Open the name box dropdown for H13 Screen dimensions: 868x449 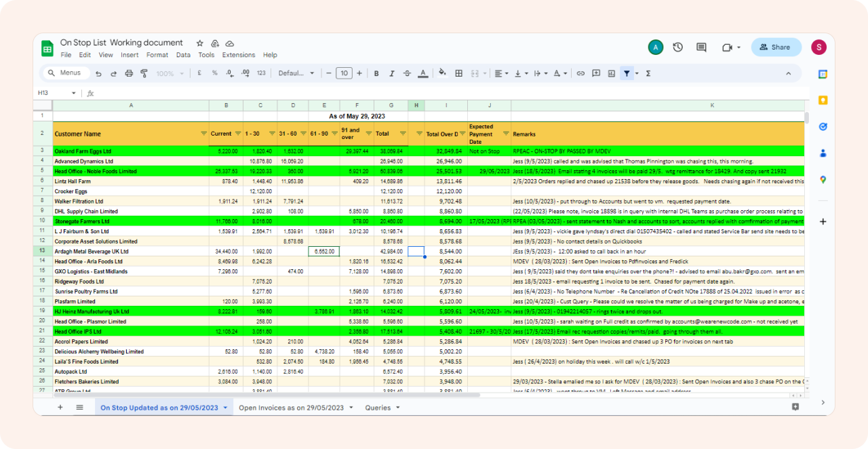pyautogui.click(x=73, y=93)
